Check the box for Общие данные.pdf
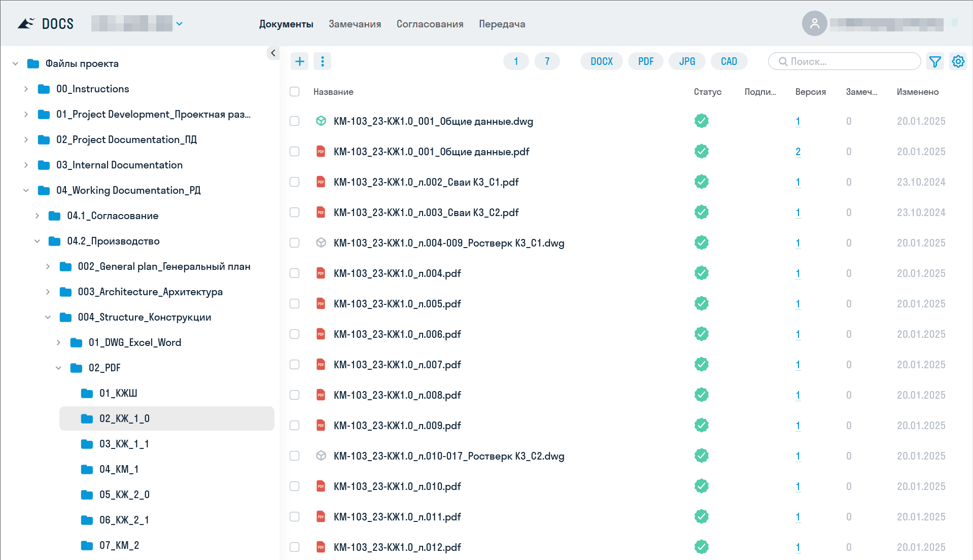973x560 pixels. click(294, 152)
